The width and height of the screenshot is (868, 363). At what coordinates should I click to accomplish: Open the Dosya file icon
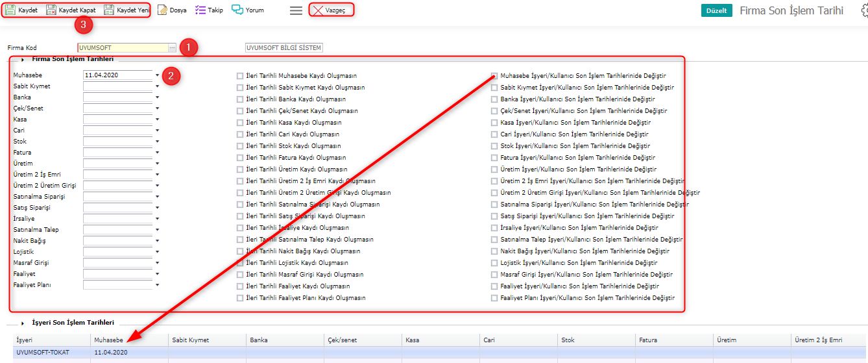coord(162,10)
